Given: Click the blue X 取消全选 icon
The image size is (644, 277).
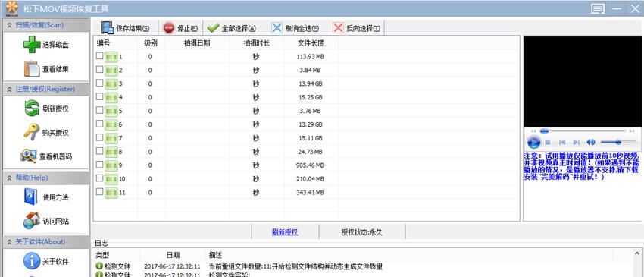Looking at the screenshot, I should [277, 28].
